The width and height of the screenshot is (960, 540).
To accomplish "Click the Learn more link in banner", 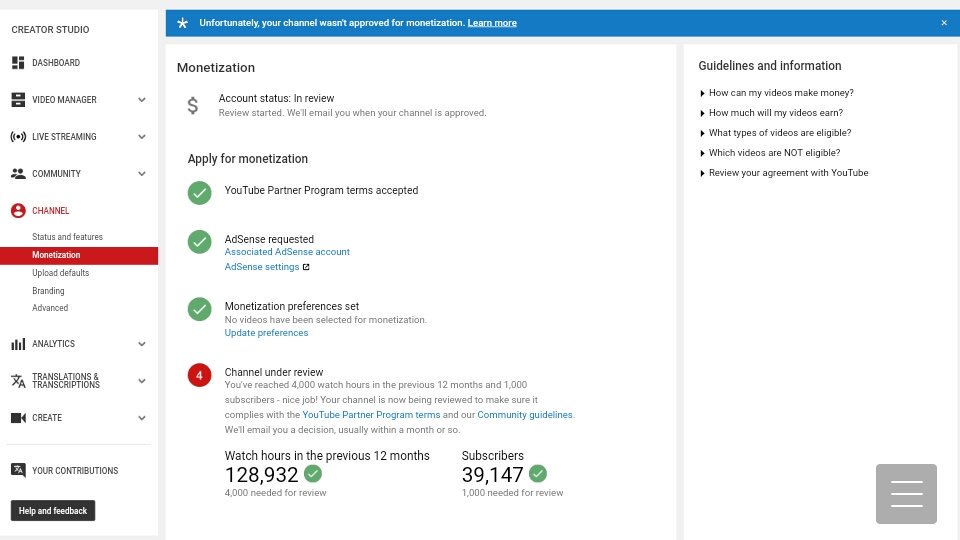I will point(492,23).
